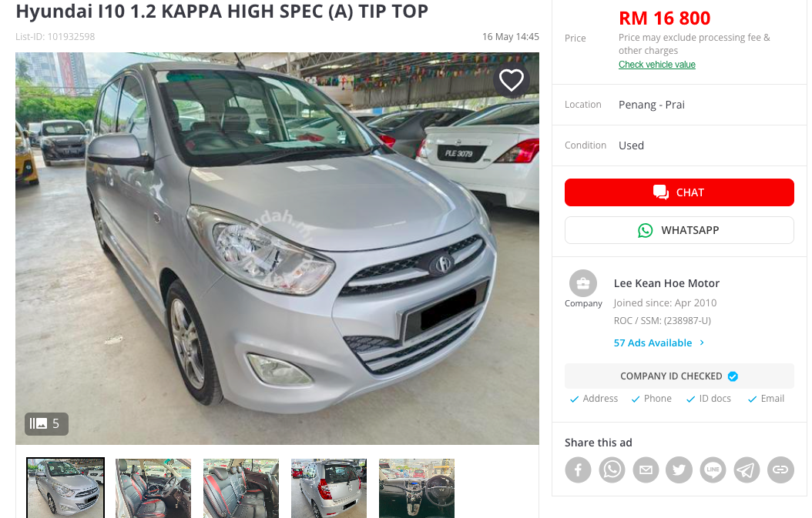The width and height of the screenshot is (812, 518).
Task: Share ad via Telegram icon
Action: [x=747, y=470]
